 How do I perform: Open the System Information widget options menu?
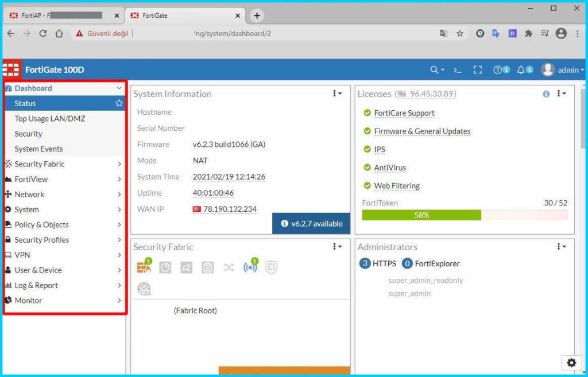point(337,94)
